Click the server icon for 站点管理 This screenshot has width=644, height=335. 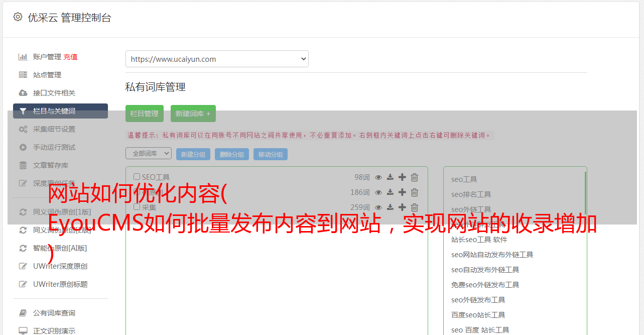click(23, 75)
